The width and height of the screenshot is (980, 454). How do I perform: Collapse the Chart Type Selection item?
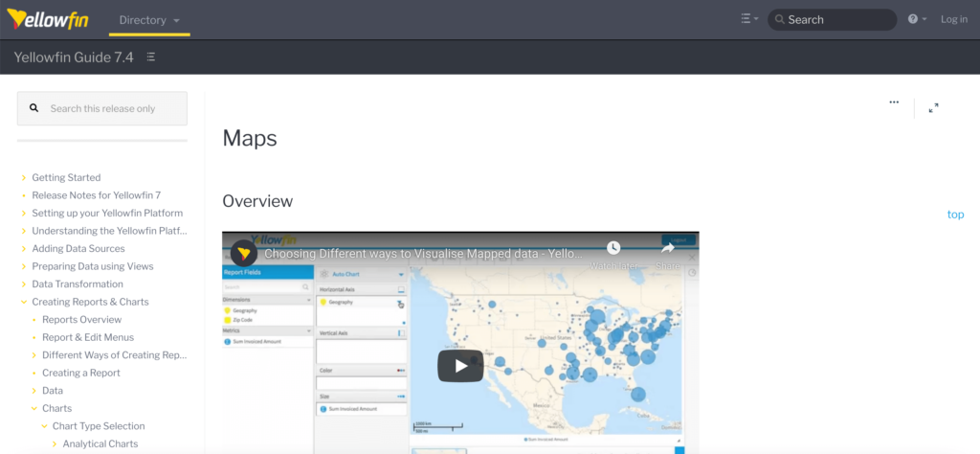pos(44,426)
